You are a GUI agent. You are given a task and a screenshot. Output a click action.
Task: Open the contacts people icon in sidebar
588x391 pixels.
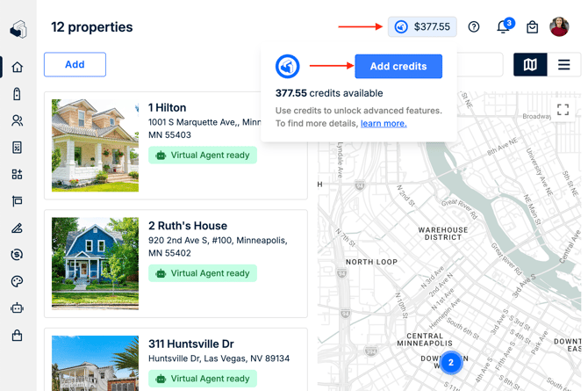click(17, 121)
